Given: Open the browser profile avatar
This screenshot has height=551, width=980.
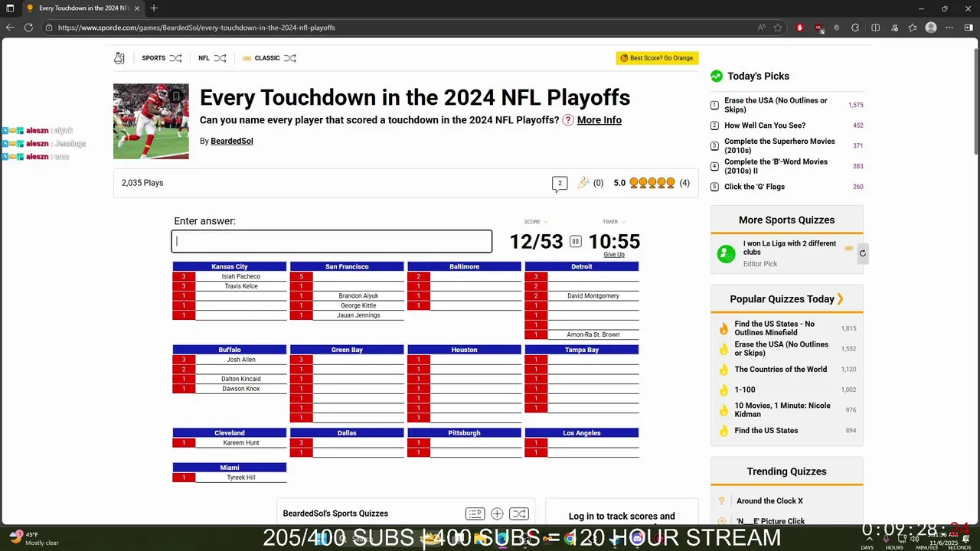Looking at the screenshot, I should [x=931, y=28].
